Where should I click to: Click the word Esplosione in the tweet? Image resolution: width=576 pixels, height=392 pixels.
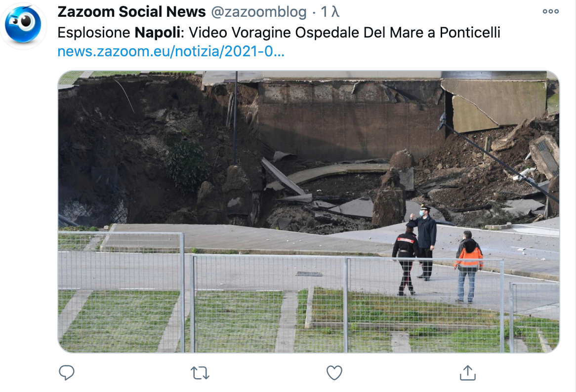(94, 32)
